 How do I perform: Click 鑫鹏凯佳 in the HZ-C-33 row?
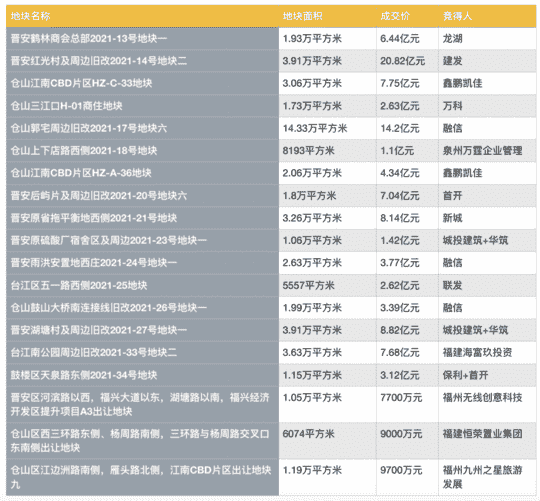point(487,83)
